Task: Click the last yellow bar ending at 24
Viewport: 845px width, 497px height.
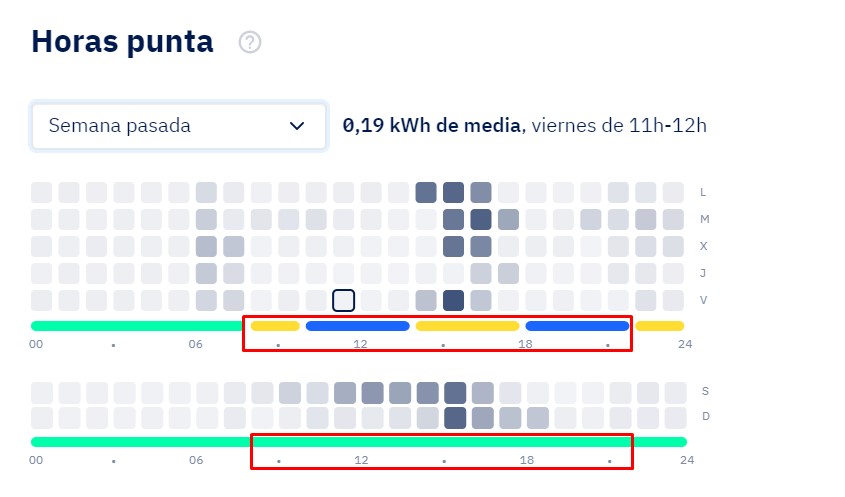Action: coord(660,326)
